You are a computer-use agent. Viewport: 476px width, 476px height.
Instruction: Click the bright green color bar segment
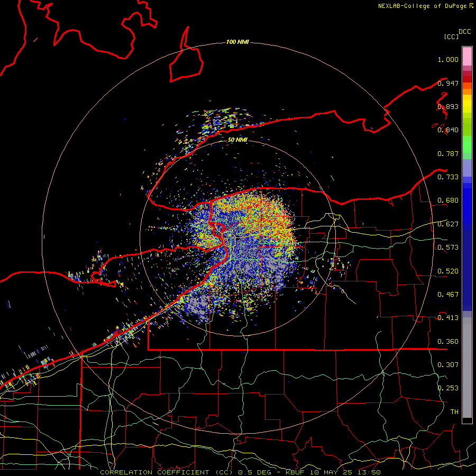point(467,144)
